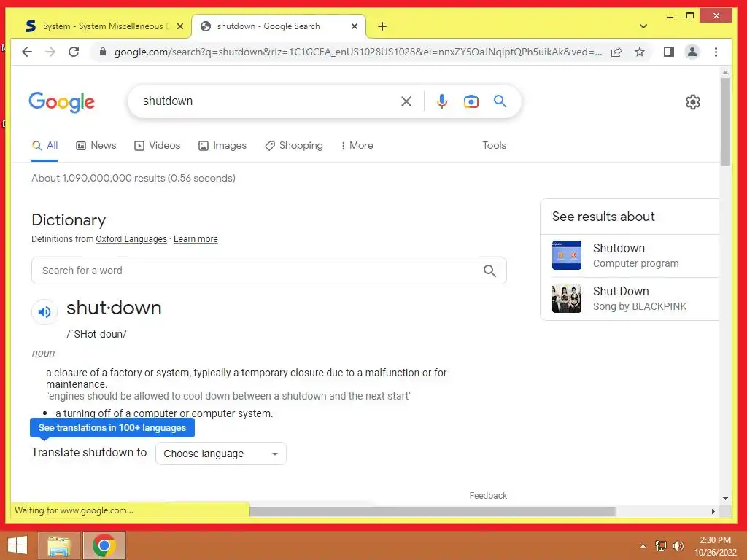The height and width of the screenshot is (560, 747).
Task: Open the search Tools button
Action: click(x=494, y=146)
